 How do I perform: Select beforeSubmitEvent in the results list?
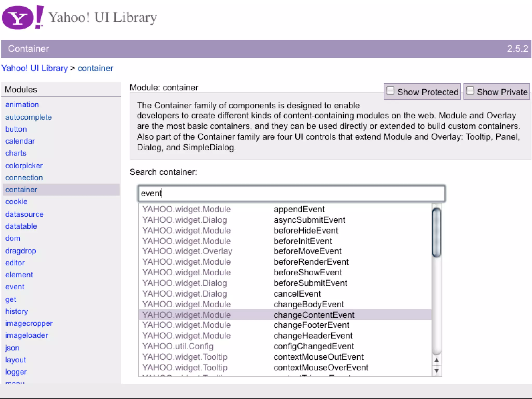(x=310, y=283)
